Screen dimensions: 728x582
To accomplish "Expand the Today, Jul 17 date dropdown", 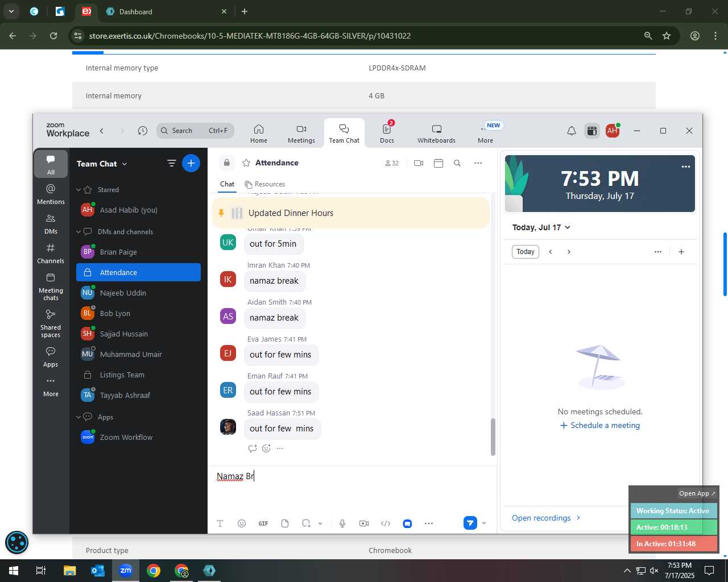I will coord(541,227).
